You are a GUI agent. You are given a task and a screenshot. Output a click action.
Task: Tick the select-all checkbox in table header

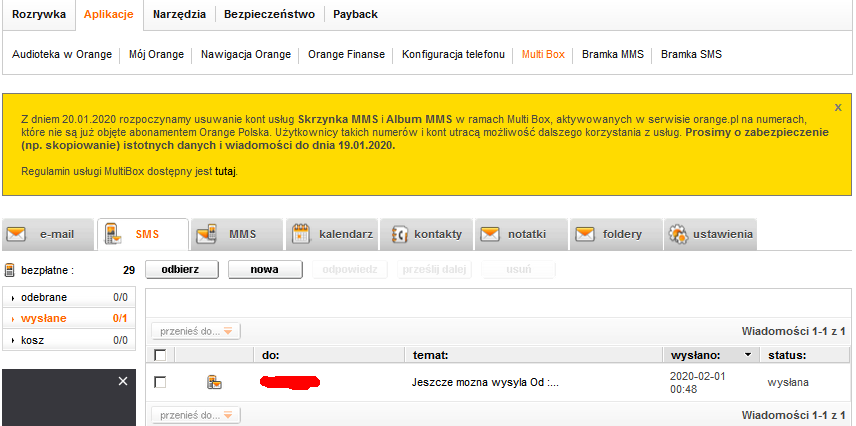[160, 355]
